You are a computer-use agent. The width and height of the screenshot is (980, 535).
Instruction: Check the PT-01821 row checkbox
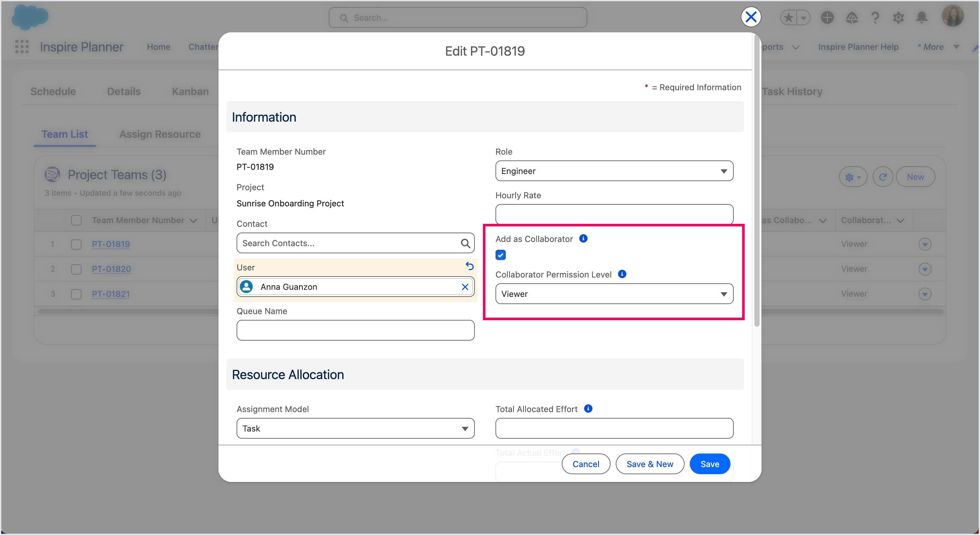(x=76, y=294)
